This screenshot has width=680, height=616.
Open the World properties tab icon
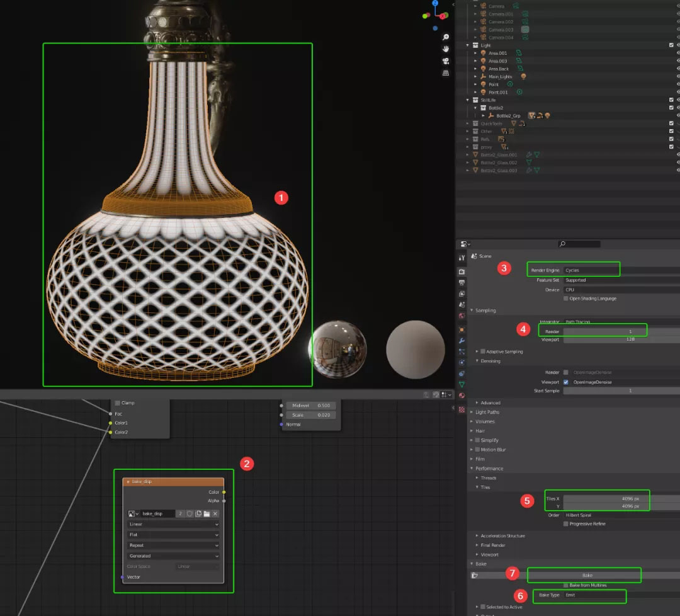(462, 316)
